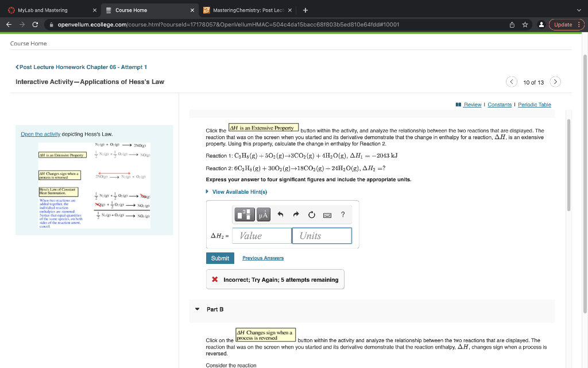
Task: Collapse the Part B section
Action: [198, 309]
